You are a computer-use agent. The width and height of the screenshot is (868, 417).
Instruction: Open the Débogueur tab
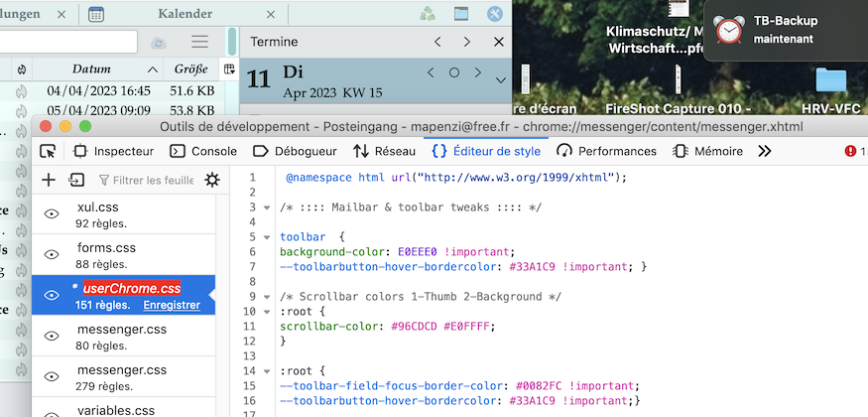click(x=295, y=151)
